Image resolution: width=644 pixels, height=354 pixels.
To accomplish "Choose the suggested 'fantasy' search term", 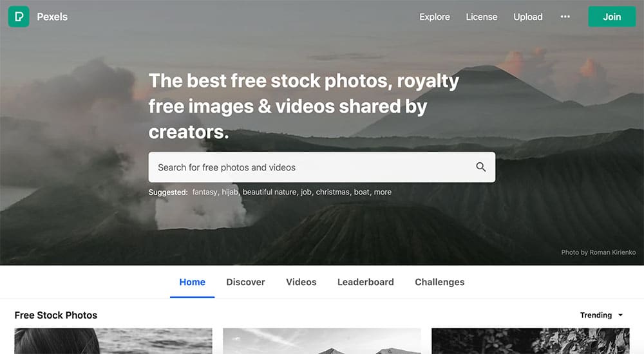I will coord(205,192).
